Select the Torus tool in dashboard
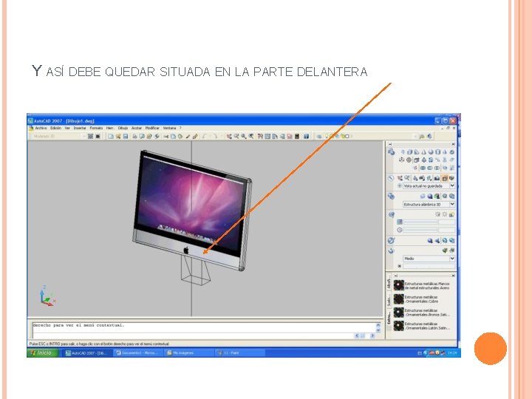The image size is (532, 399). [x=451, y=151]
